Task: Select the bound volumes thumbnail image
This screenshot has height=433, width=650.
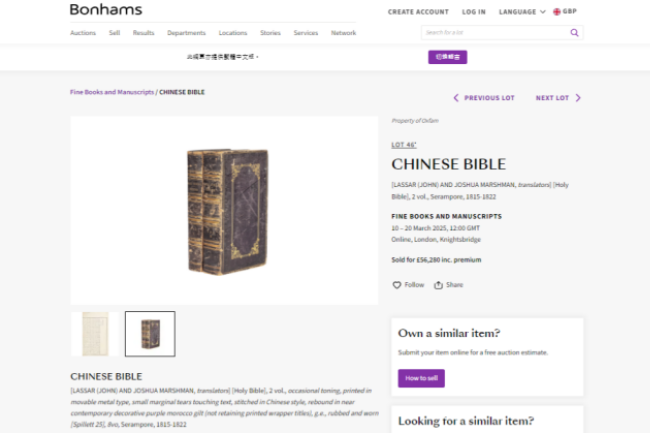Action: pos(150,334)
